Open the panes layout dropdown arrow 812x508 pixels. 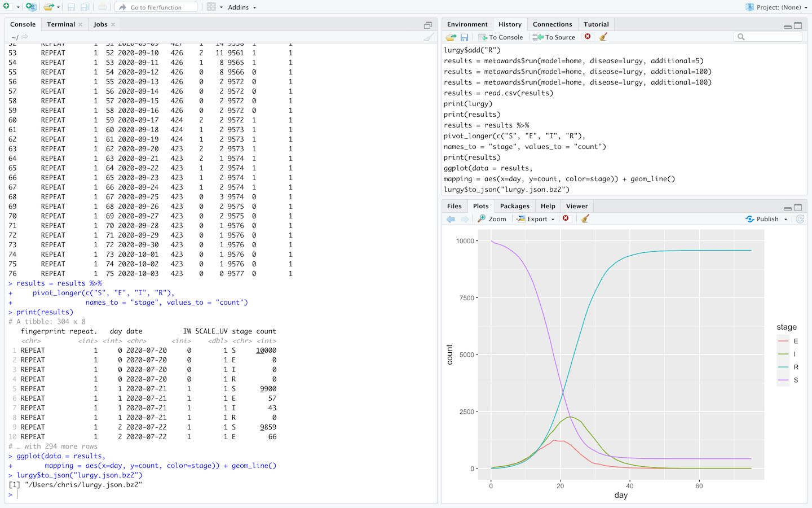coord(221,7)
